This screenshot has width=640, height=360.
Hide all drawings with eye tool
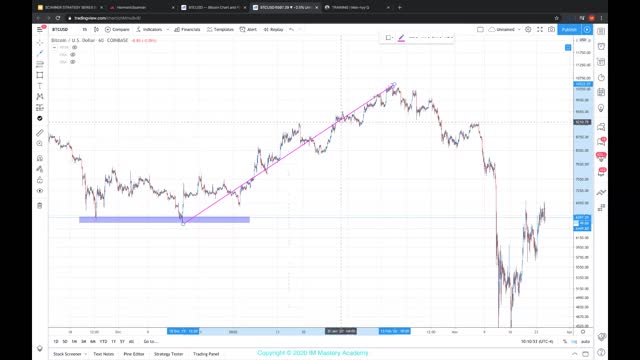[40, 191]
